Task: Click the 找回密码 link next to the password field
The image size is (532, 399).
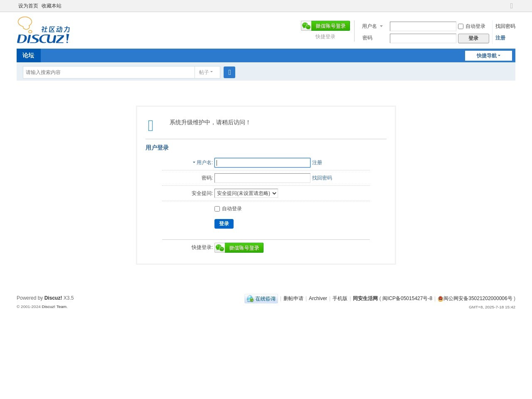Action: [x=322, y=178]
